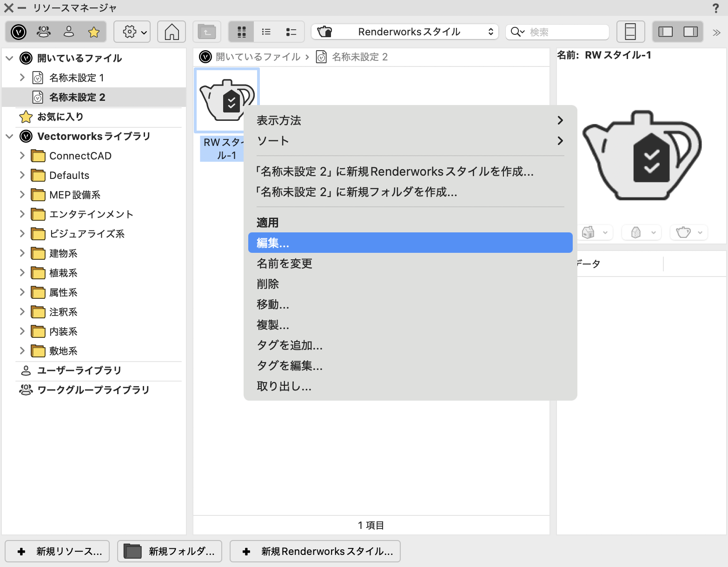
Task: Click the home button in toolbar
Action: (x=172, y=32)
